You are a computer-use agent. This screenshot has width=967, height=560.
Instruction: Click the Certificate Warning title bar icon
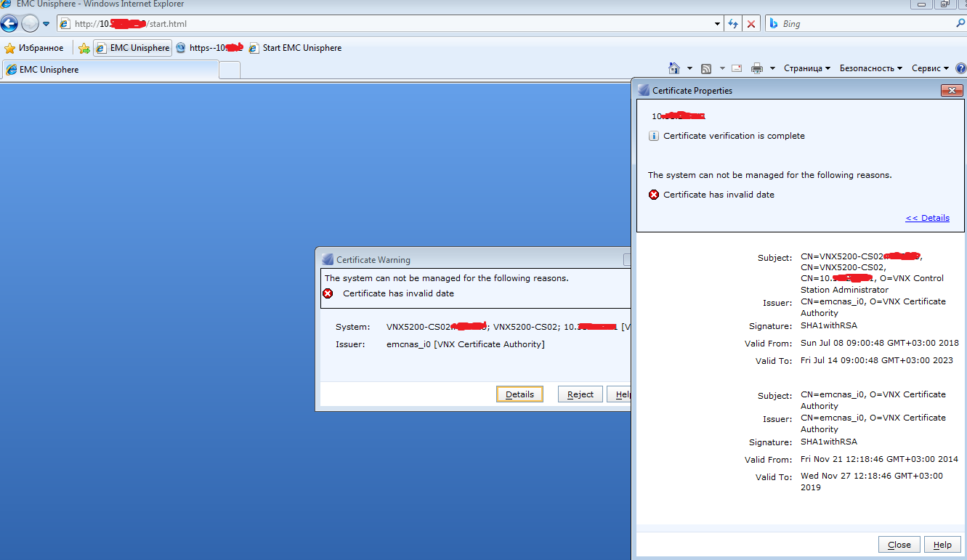pos(328,259)
